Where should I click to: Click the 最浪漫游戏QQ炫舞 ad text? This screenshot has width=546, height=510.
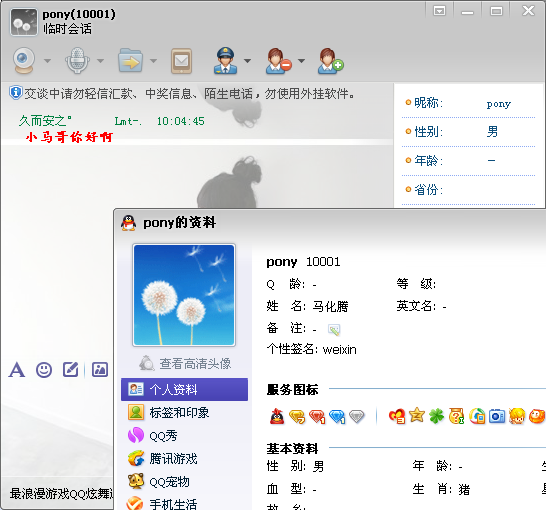point(61,493)
